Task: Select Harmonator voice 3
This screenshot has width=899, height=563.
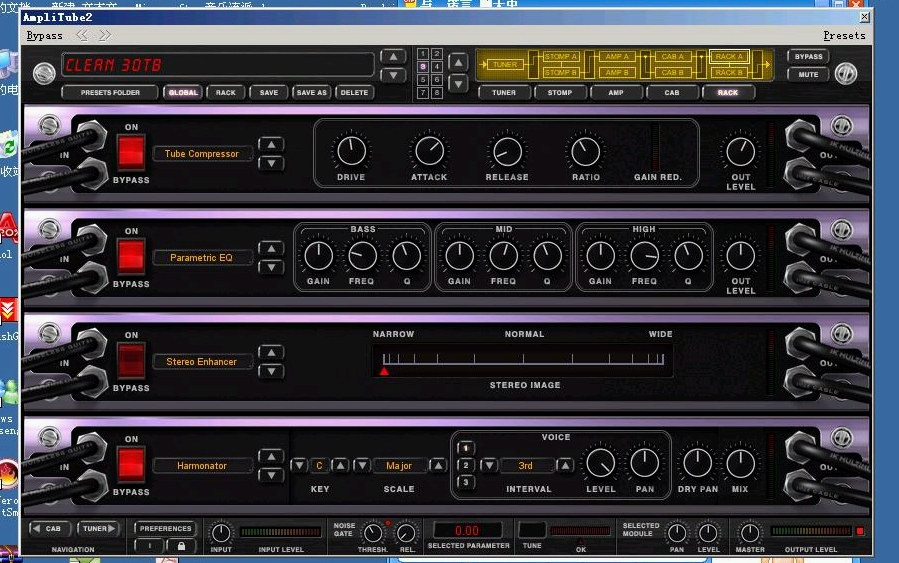Action: [466, 482]
